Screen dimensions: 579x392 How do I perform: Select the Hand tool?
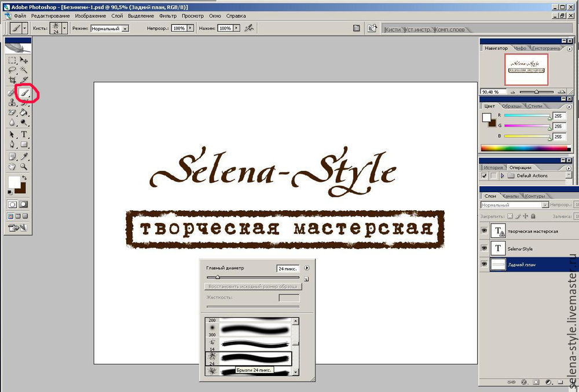[x=12, y=167]
